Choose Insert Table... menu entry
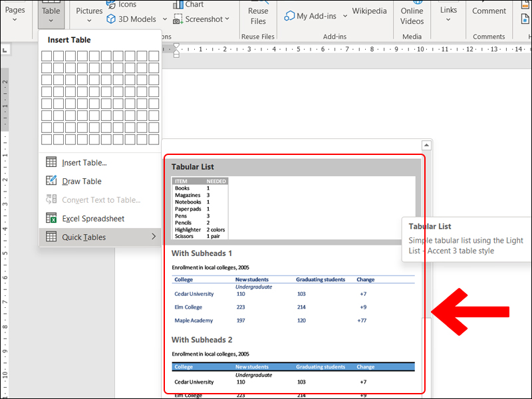The height and width of the screenshot is (399, 532). pos(84,162)
